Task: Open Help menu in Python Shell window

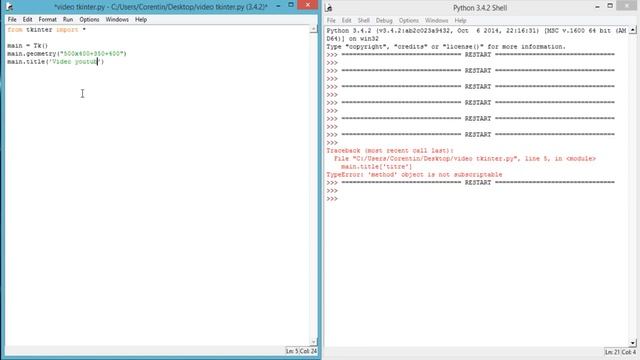Action: pyautogui.click(x=460, y=20)
